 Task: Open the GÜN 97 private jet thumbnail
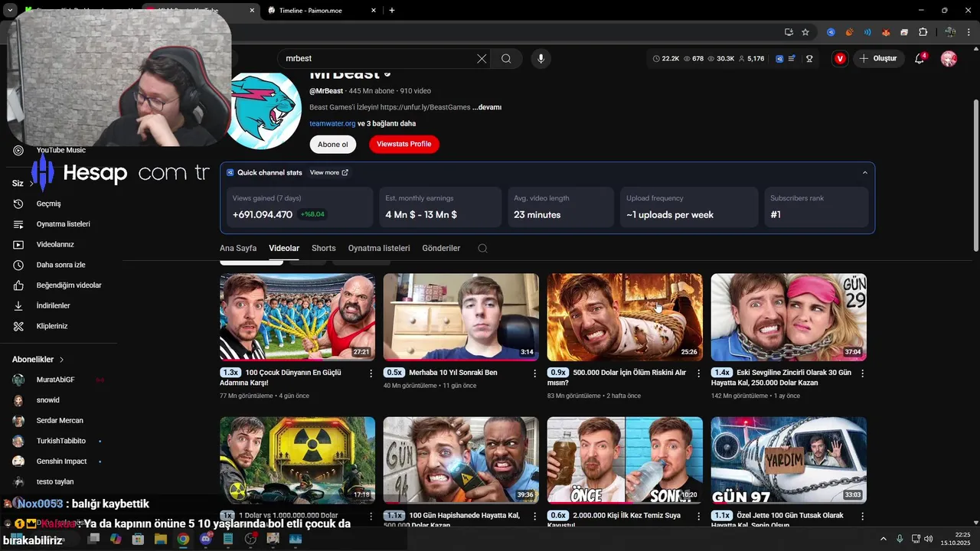coord(789,460)
